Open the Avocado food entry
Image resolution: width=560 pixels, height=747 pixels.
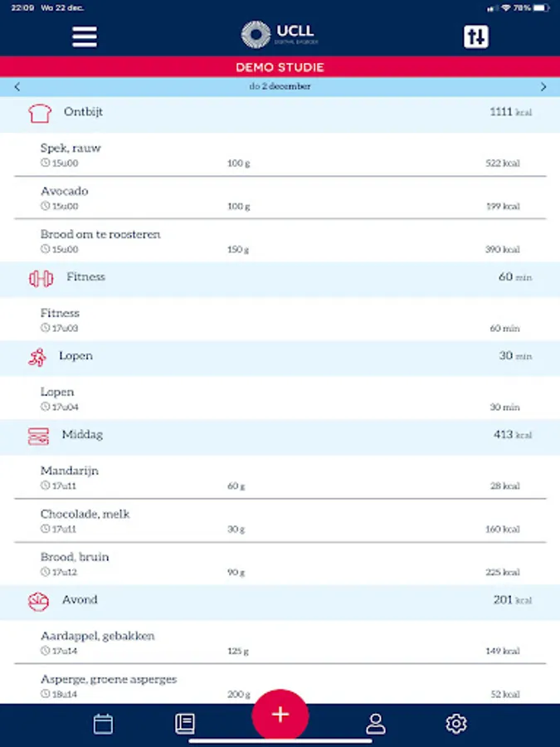click(x=280, y=198)
